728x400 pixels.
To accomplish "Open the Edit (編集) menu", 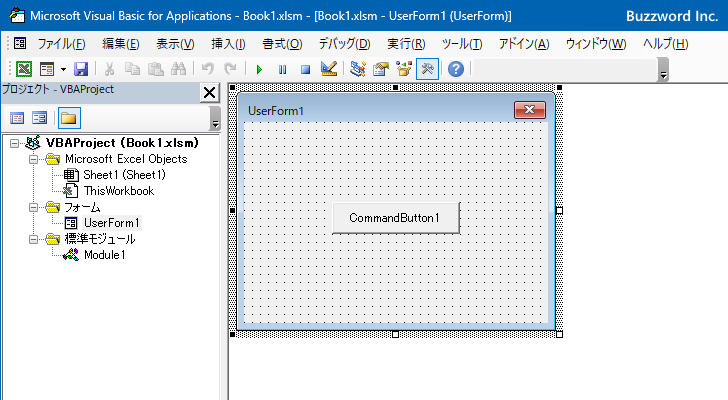I will [120, 44].
